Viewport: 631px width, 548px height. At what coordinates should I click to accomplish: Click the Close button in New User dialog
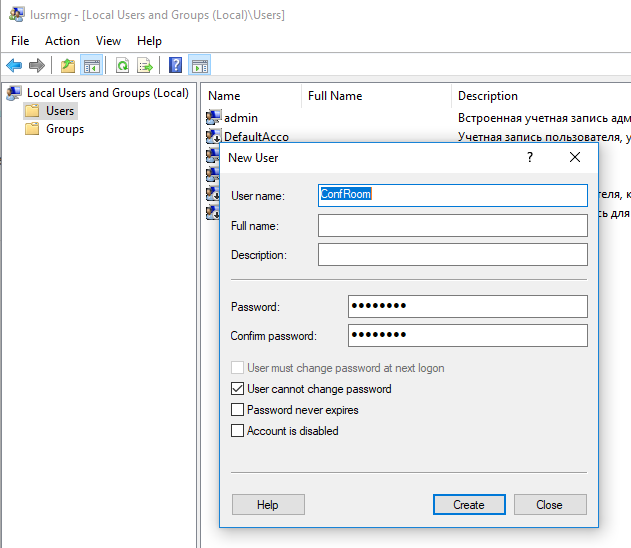point(550,505)
